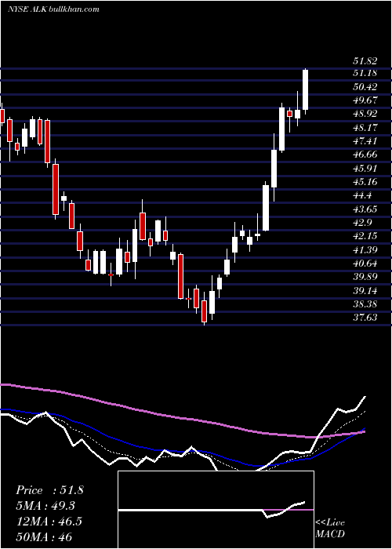
Task: Click the 44.4 price axis label
Action: pyautogui.click(x=363, y=195)
